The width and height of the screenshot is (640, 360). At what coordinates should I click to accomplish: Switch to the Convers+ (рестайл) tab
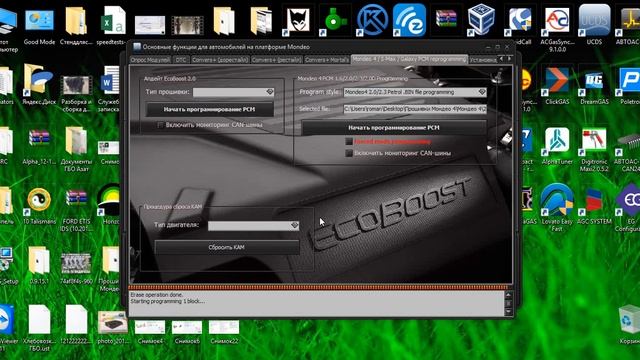pyautogui.click(x=277, y=60)
